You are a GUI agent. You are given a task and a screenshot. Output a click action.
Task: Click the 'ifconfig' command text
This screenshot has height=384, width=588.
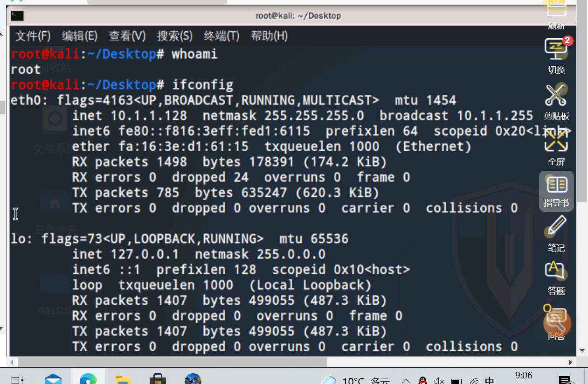[x=202, y=85]
